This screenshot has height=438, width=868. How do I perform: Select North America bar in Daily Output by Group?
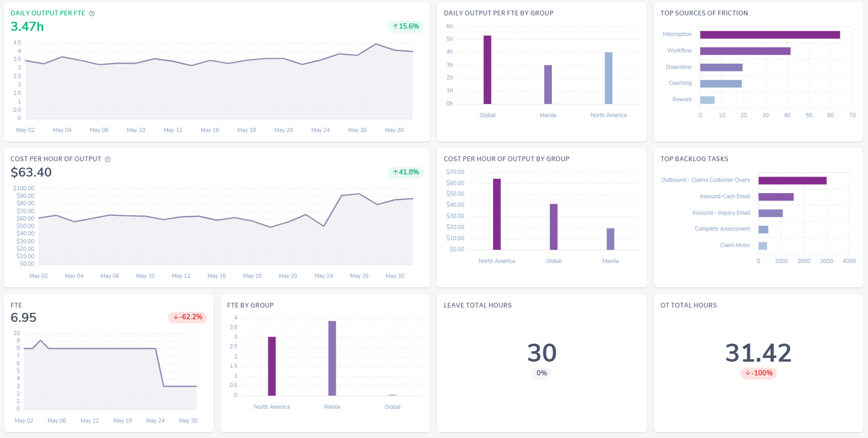(609, 78)
